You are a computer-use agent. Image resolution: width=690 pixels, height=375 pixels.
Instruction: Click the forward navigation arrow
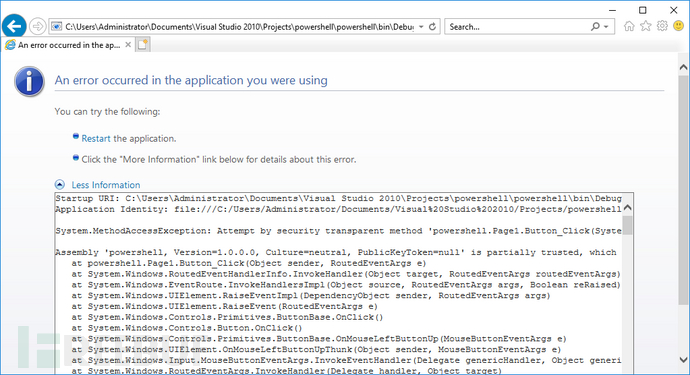click(37, 26)
